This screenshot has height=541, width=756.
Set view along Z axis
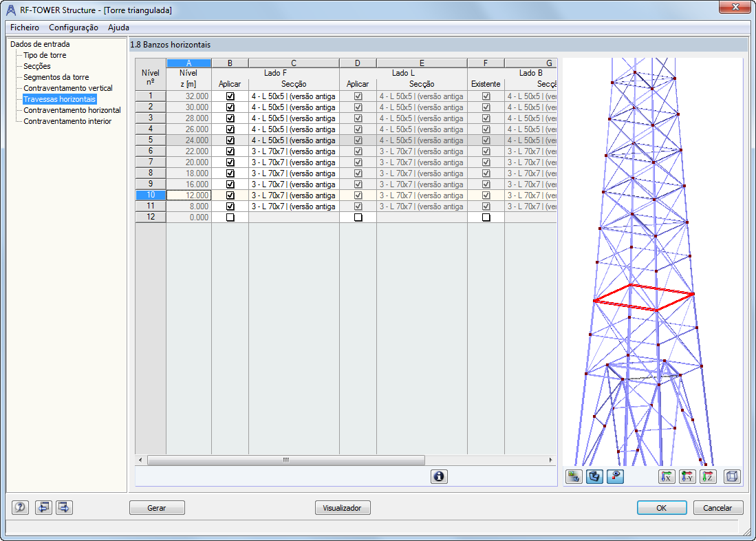tap(708, 477)
